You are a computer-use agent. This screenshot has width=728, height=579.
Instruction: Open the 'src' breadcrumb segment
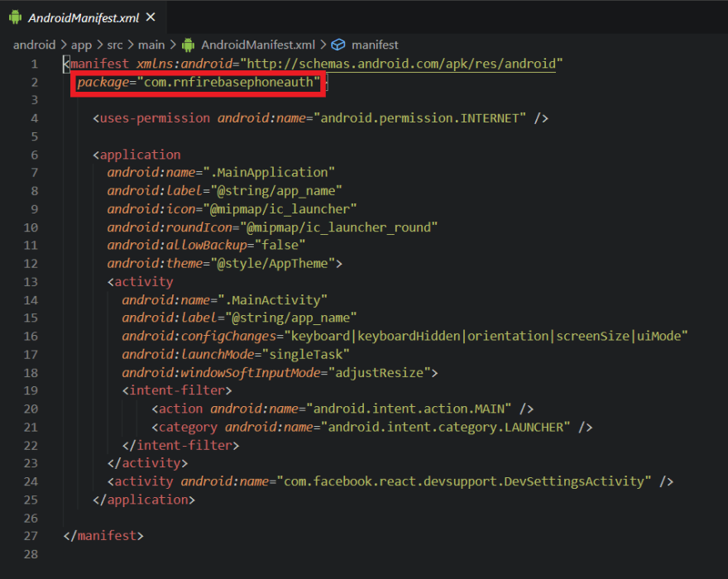coord(115,45)
